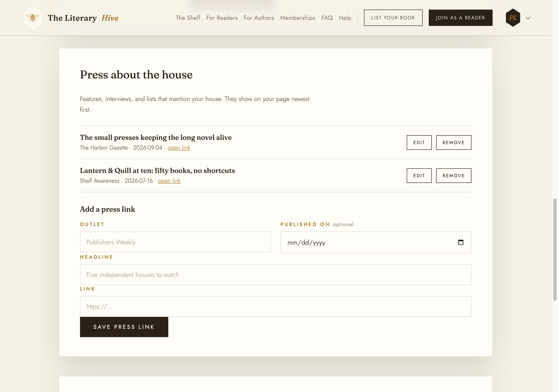Focus the Published On date field

[x=376, y=242]
